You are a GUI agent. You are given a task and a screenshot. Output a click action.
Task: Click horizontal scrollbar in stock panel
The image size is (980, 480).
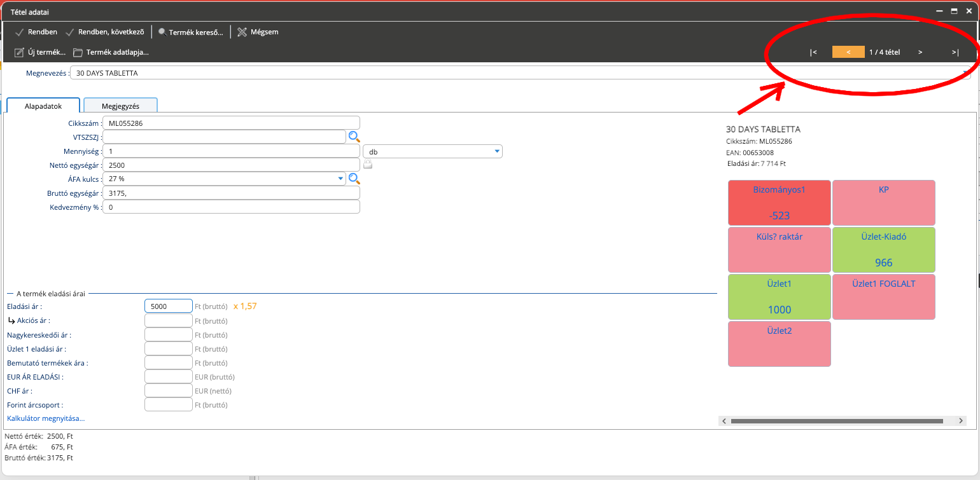point(837,421)
